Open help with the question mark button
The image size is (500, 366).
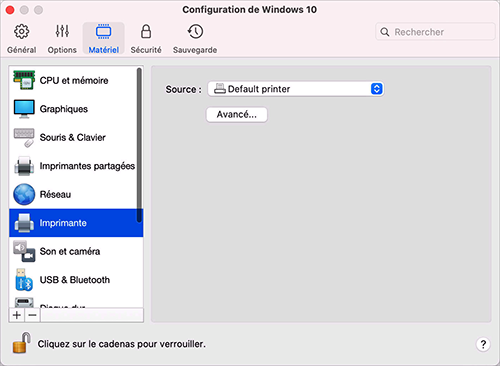pyautogui.click(x=483, y=344)
